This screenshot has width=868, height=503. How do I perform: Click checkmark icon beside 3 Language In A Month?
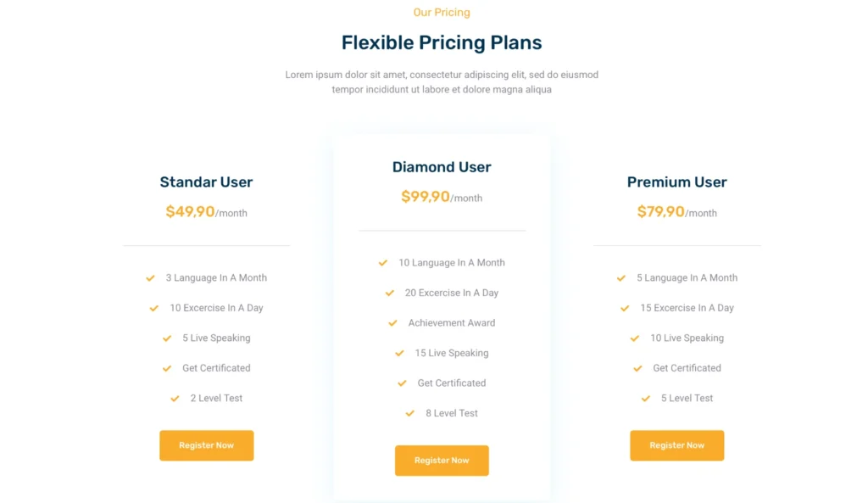(151, 278)
